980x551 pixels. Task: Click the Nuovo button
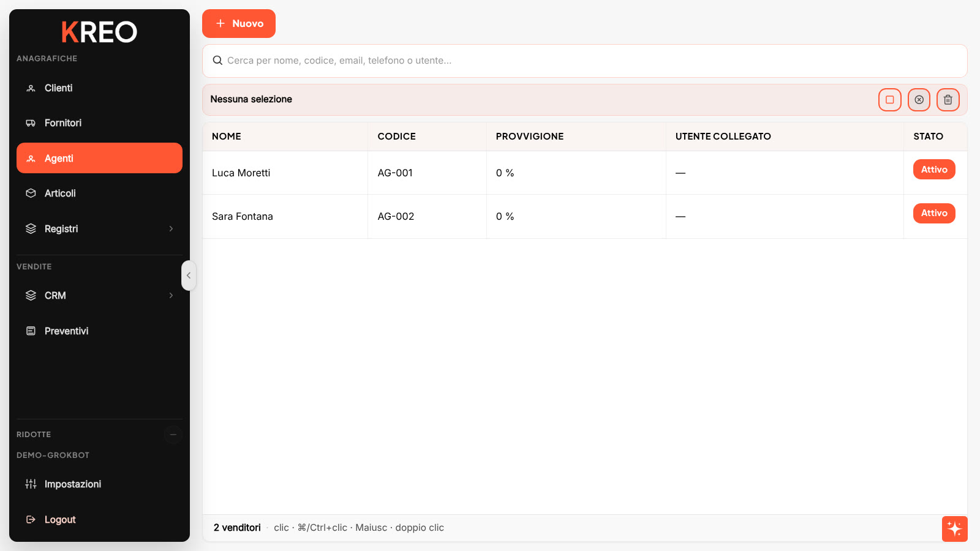click(x=239, y=23)
